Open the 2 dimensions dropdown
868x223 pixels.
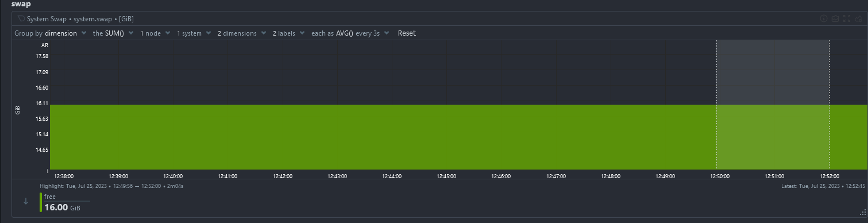coord(241,33)
